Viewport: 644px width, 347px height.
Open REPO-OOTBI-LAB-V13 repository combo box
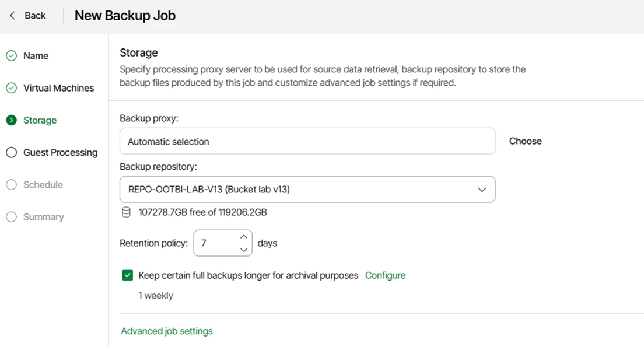pyautogui.click(x=307, y=190)
